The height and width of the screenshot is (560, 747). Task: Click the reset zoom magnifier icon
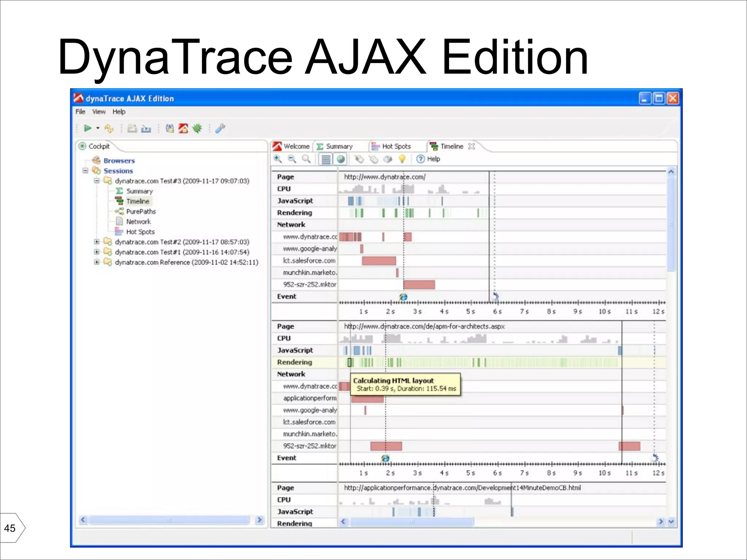[306, 159]
